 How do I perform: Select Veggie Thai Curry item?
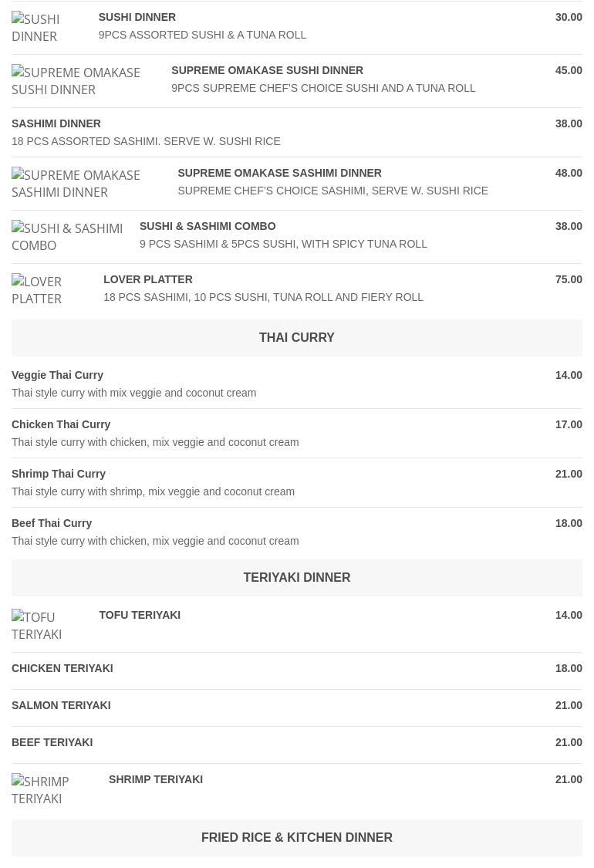pos(57,375)
